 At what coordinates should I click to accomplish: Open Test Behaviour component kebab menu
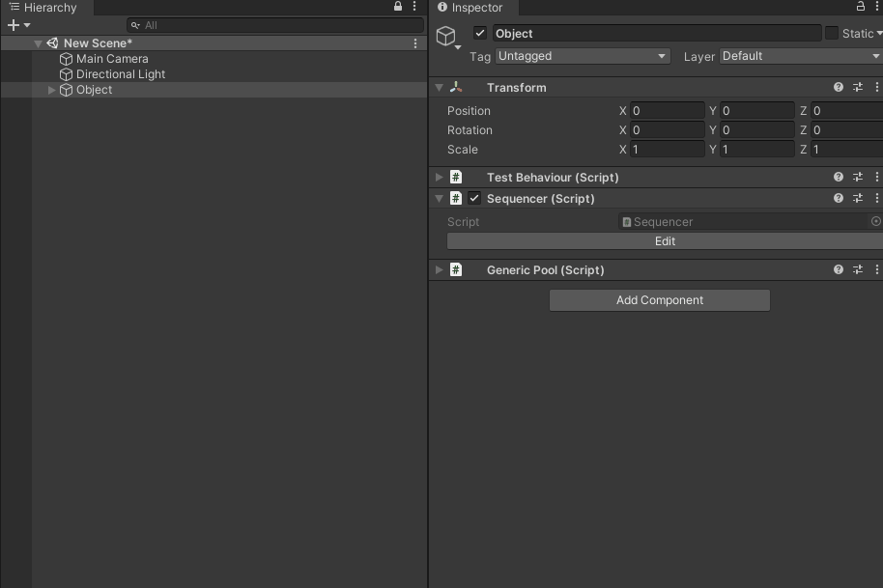pos(877,178)
